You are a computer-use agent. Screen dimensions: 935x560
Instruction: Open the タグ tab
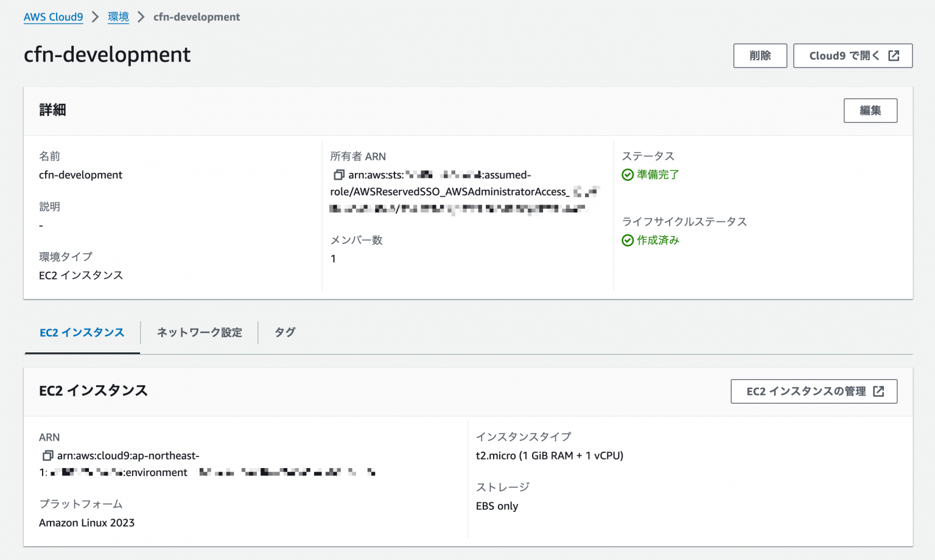tap(284, 332)
